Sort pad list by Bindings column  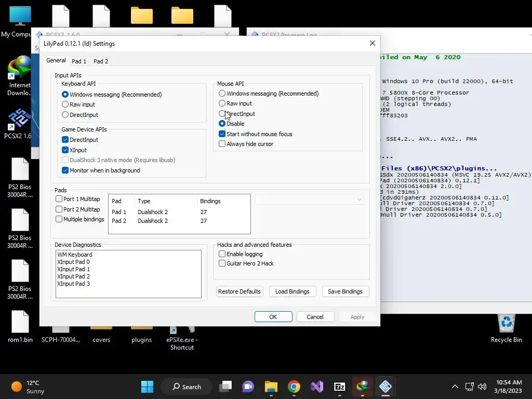click(x=223, y=201)
